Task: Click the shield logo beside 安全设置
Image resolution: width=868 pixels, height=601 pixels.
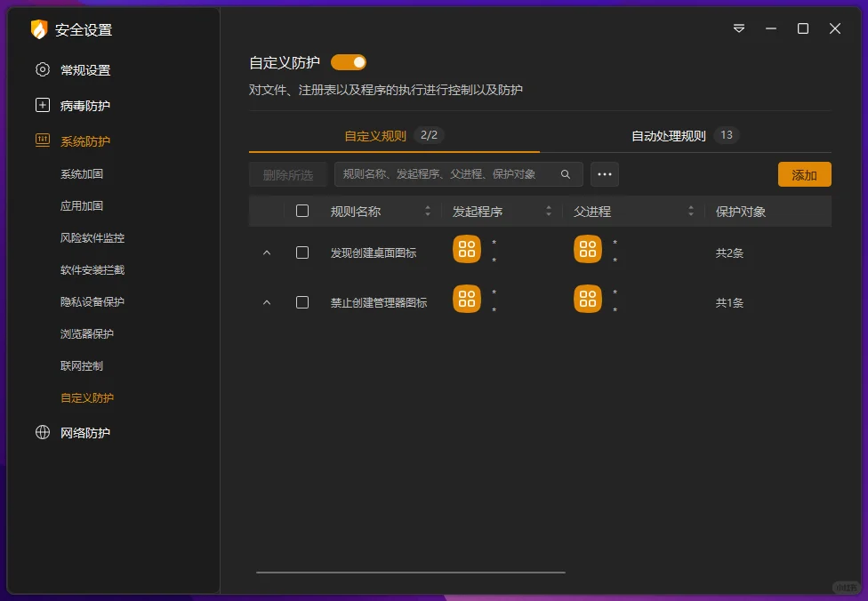Action: tap(37, 29)
